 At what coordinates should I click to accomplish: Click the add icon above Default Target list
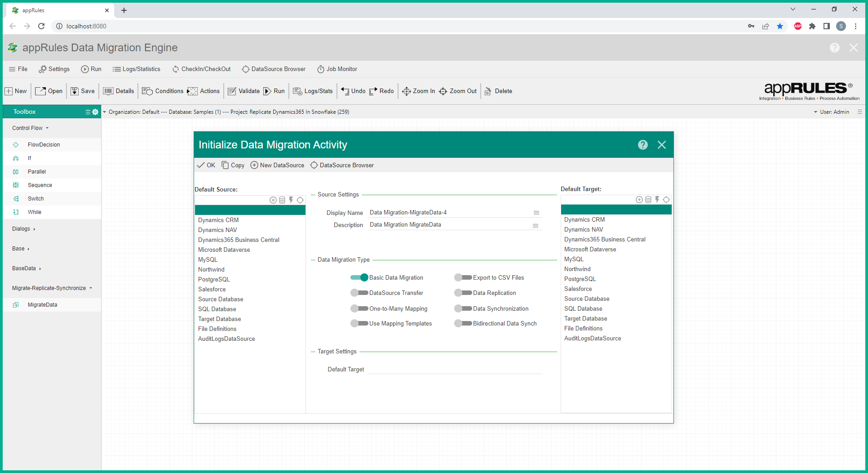[x=639, y=200]
